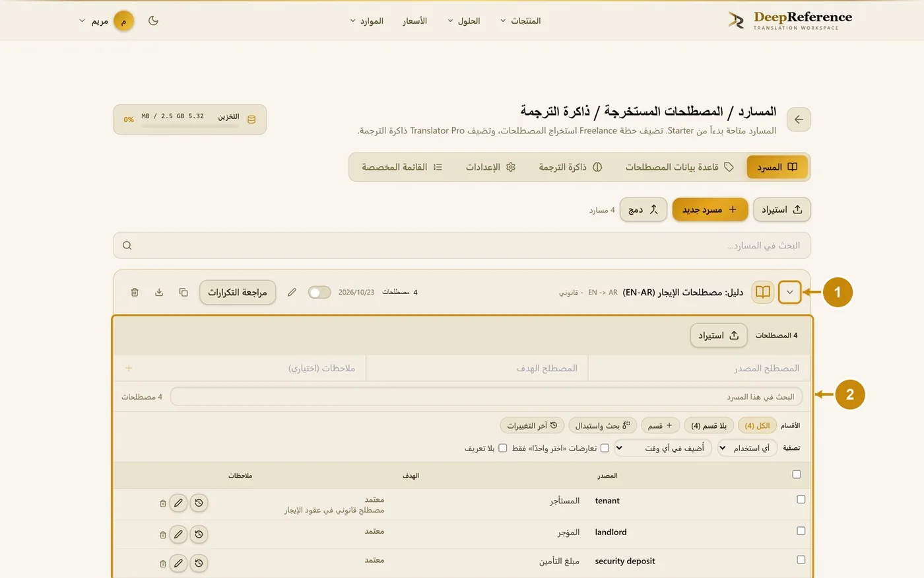The image size is (924, 578).
Task: Open مراجعة التكرارات duplicates review
Action: pos(238,292)
